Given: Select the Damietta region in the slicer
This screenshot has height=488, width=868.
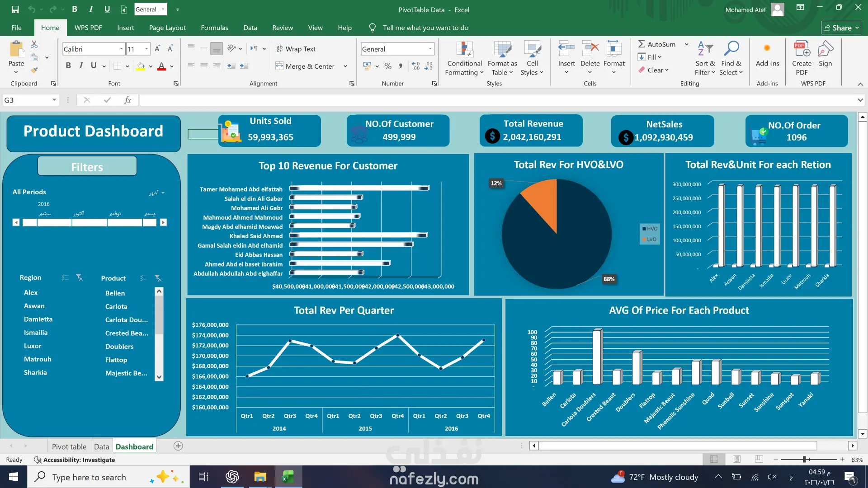Looking at the screenshot, I should click(38, 319).
